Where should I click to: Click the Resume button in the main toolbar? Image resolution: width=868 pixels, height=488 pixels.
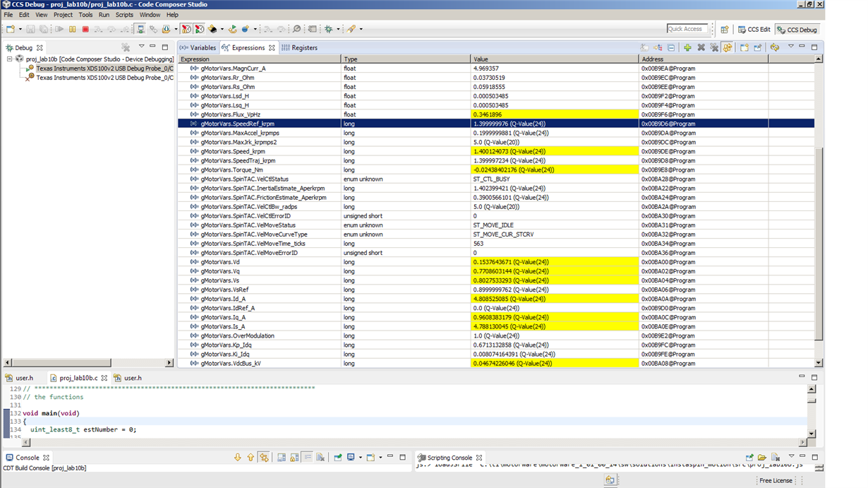[x=59, y=29]
